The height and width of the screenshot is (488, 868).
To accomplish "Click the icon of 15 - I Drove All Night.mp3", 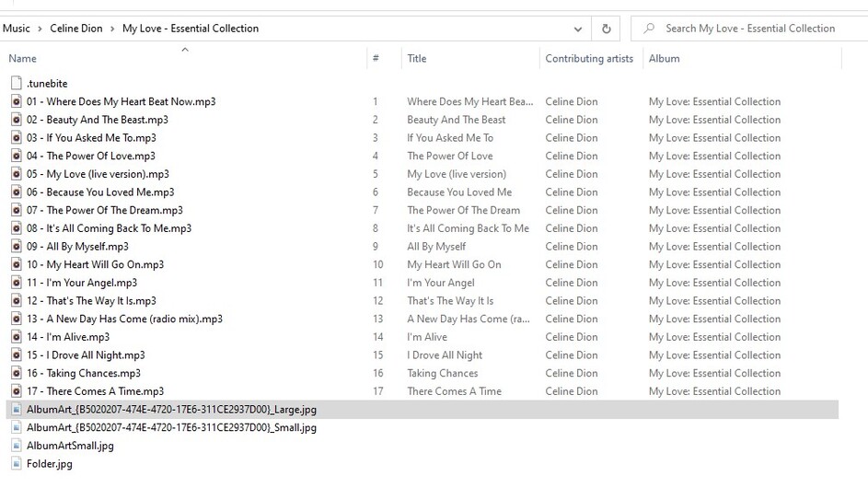I will [x=17, y=355].
